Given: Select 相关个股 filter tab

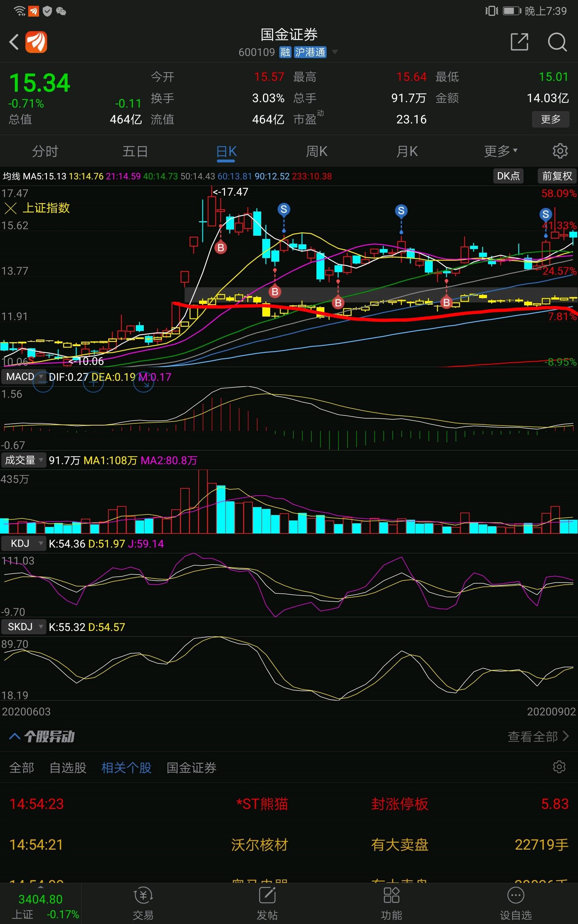Looking at the screenshot, I should tap(126, 767).
